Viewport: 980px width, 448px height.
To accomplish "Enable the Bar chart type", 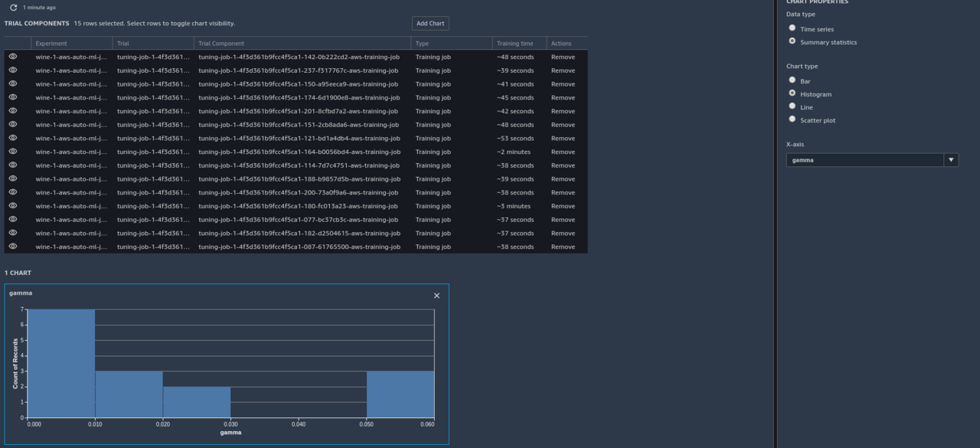I will point(792,80).
